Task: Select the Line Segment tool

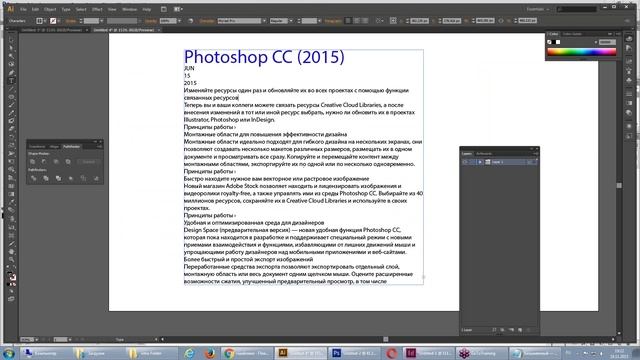Action: pos(11,89)
